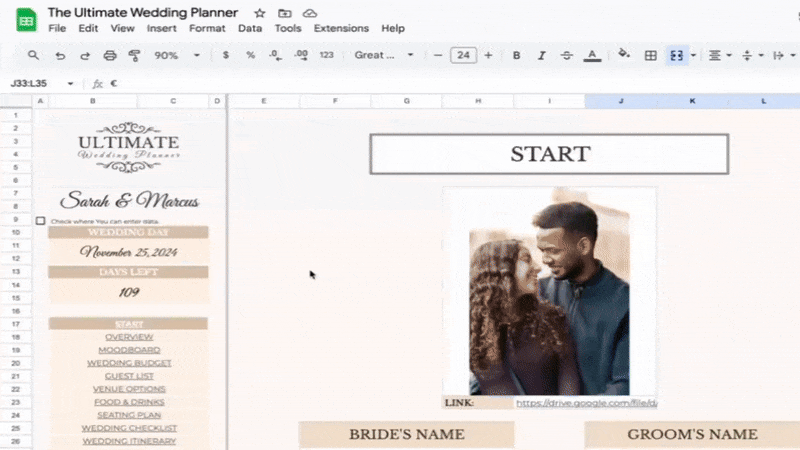800x450 pixels.
Task: Open the Format menu
Action: click(207, 29)
